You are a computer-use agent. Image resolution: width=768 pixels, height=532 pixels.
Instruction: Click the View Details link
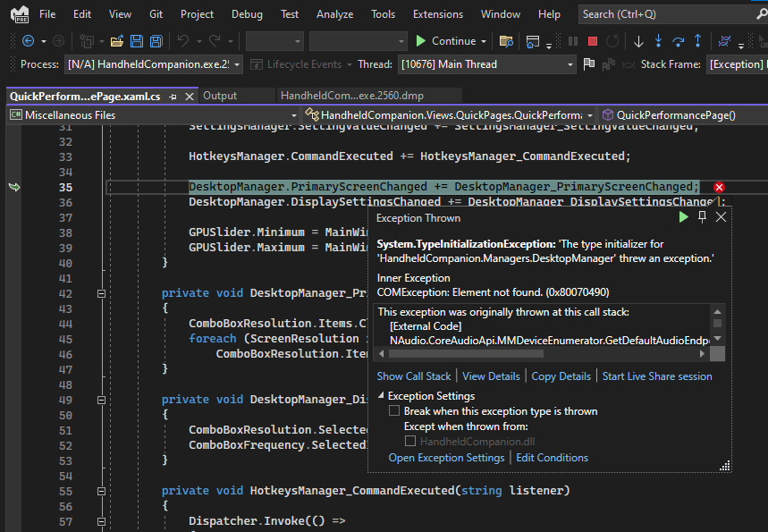click(x=491, y=376)
